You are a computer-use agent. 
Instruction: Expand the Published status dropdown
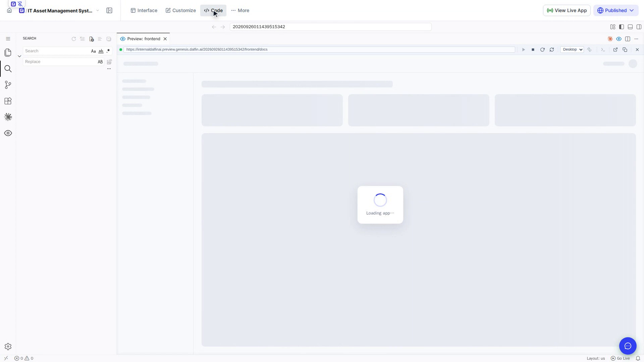(616, 10)
